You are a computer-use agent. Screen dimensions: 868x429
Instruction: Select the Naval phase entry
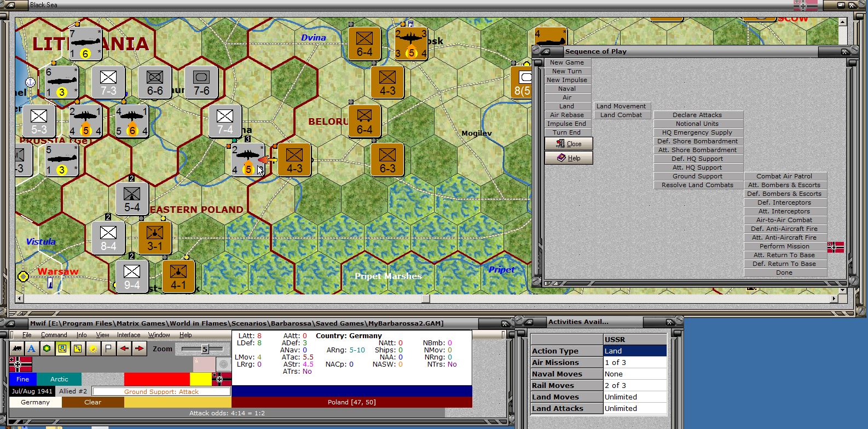pos(567,89)
